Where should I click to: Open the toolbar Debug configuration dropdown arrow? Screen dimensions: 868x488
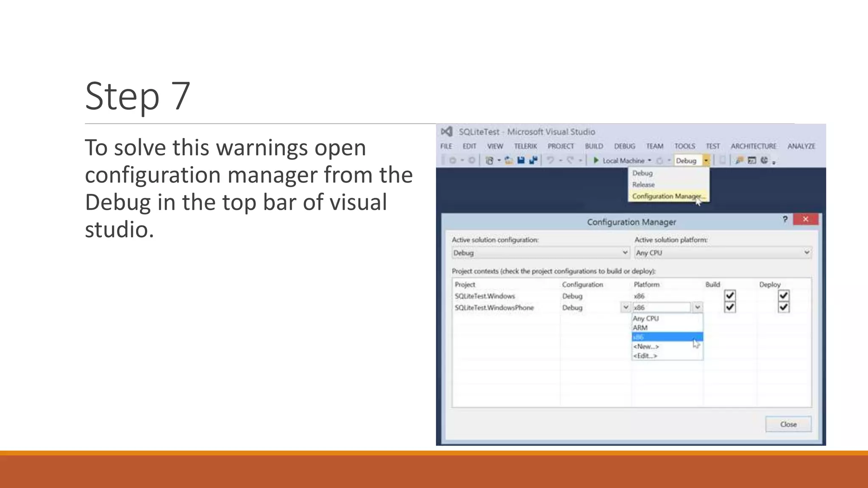coord(706,161)
